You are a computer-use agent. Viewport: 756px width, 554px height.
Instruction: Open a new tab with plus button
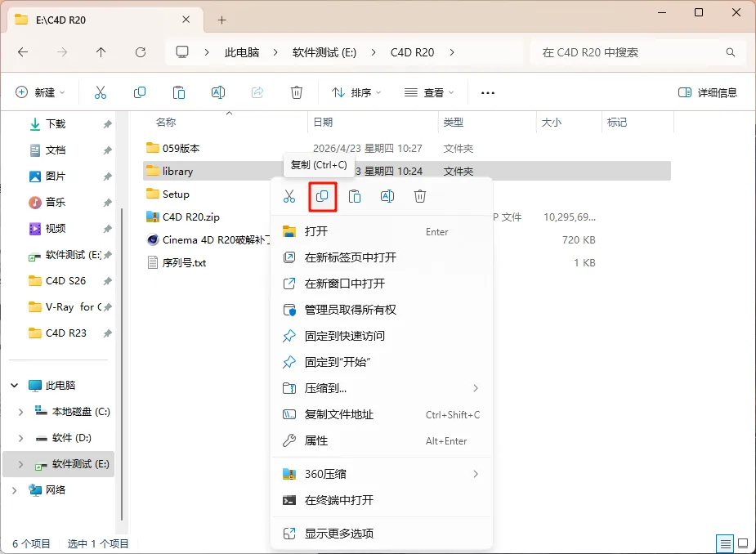click(221, 20)
